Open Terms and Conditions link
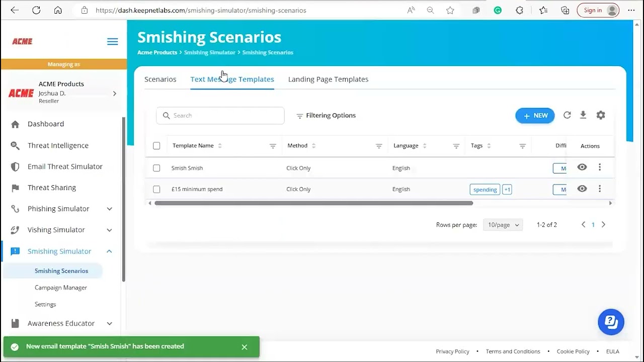 click(513, 351)
